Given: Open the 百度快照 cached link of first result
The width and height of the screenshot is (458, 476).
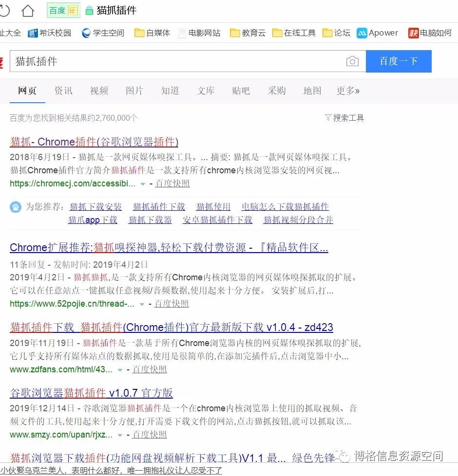Looking at the screenshot, I should click(x=172, y=184).
